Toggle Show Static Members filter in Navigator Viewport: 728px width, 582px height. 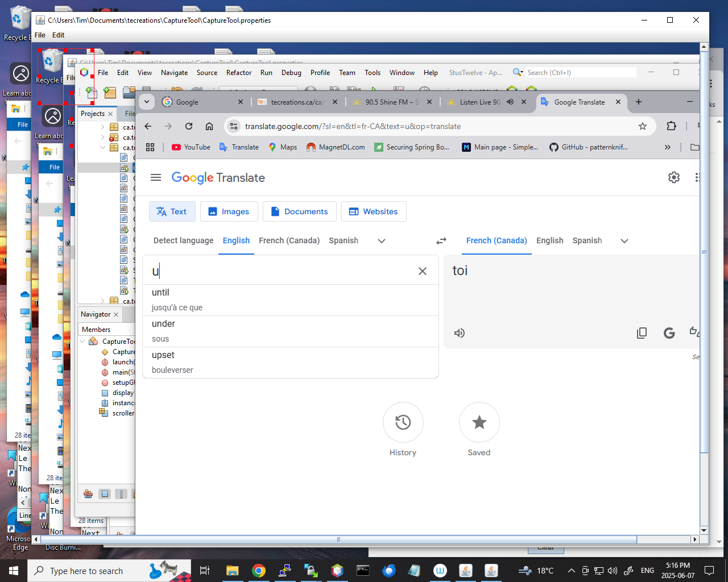121,494
